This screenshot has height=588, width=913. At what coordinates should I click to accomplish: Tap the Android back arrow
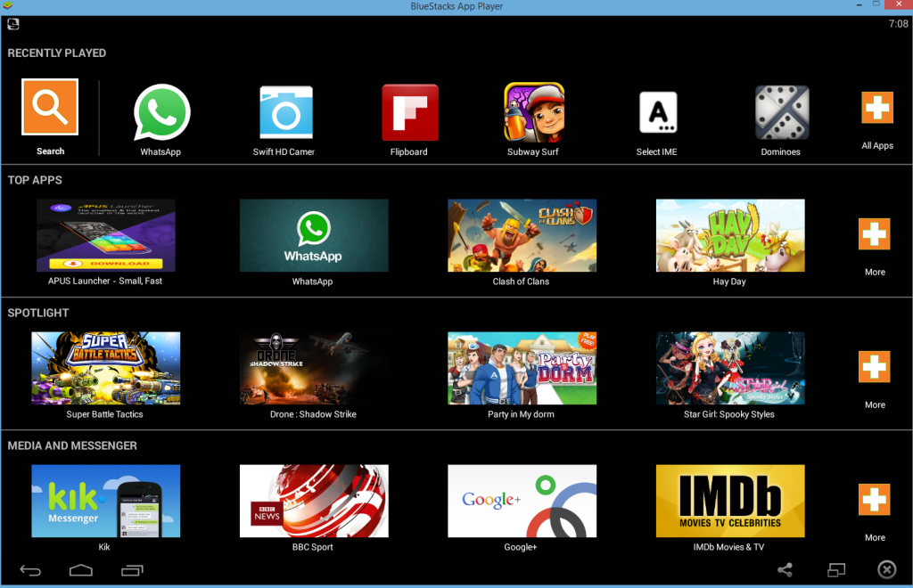click(x=30, y=570)
